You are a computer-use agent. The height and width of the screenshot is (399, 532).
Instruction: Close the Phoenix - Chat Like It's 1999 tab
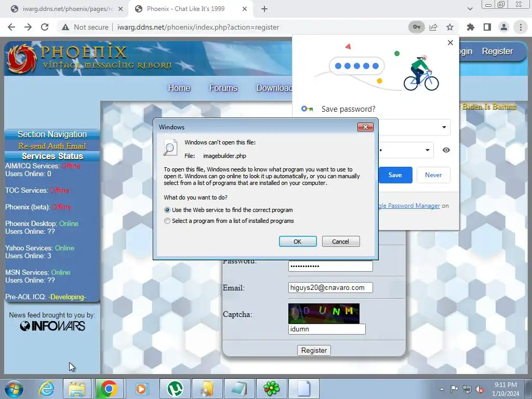(245, 9)
